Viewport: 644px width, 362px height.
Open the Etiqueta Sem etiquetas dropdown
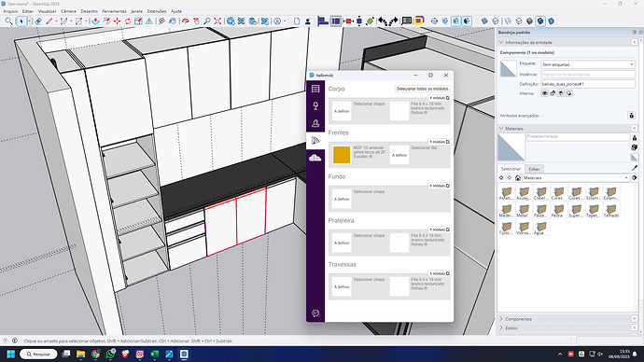point(588,64)
